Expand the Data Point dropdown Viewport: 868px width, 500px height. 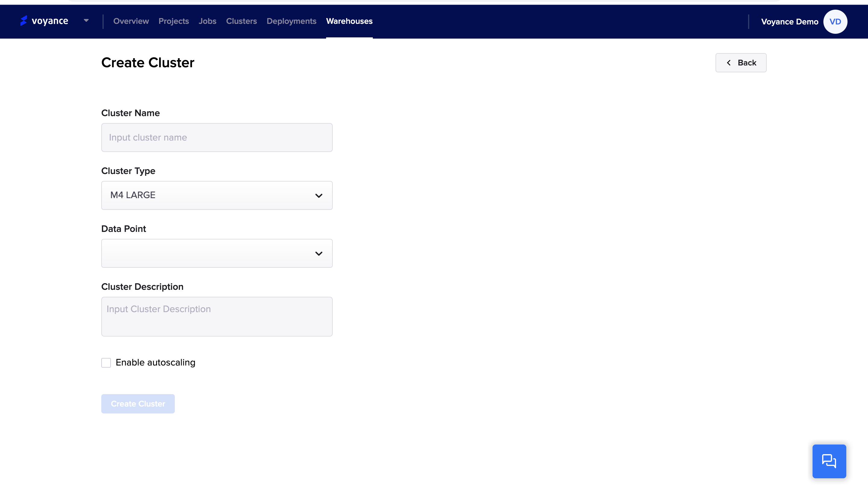pos(217,253)
